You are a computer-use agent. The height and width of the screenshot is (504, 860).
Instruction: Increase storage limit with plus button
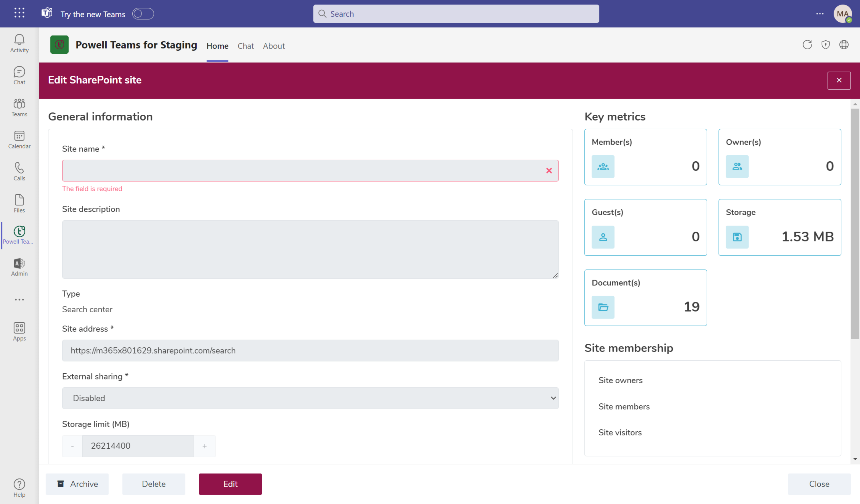click(204, 446)
